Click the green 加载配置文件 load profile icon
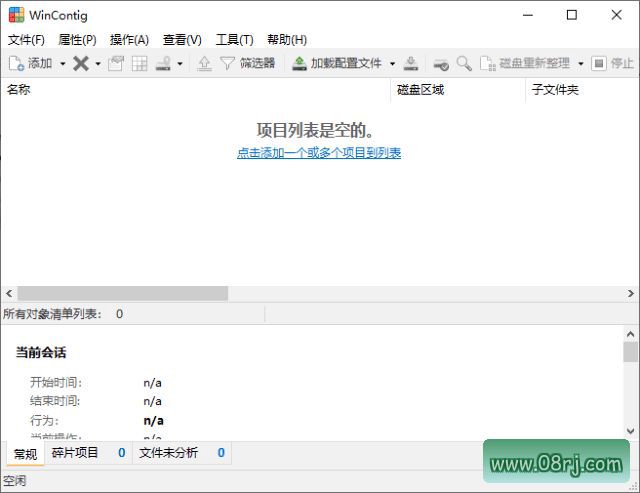The image size is (640, 493). (299, 63)
